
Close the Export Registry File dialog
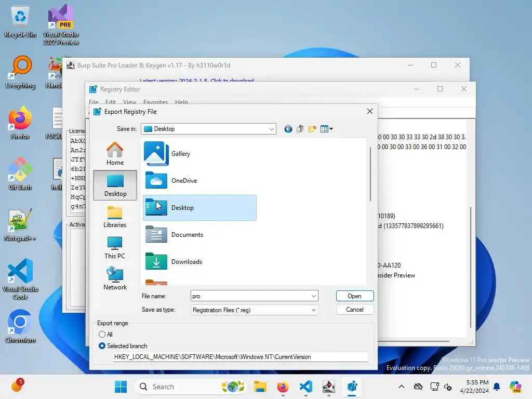tap(370, 111)
